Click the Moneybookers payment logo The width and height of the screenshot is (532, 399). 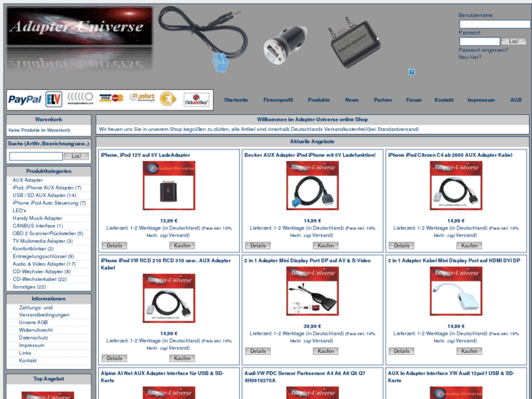click(x=80, y=99)
